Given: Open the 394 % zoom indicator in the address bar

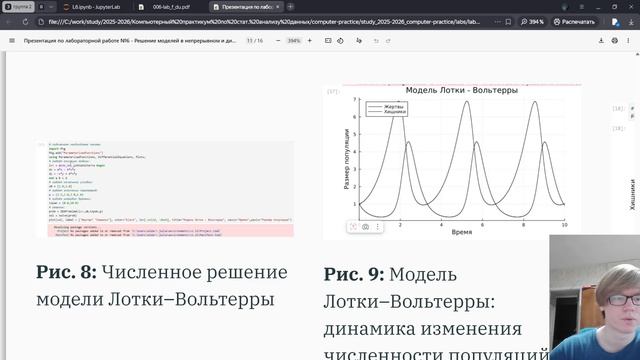Looking at the screenshot, I should pyautogui.click(x=533, y=22).
